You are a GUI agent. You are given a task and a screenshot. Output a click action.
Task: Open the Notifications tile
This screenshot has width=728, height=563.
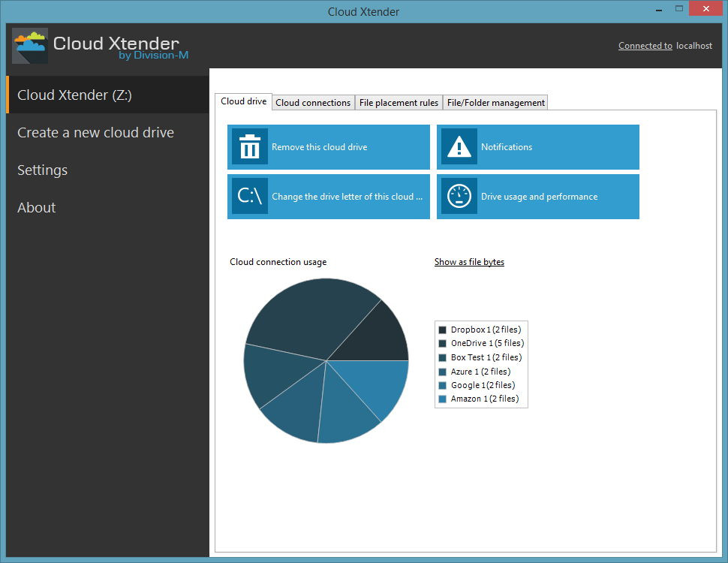(x=537, y=147)
